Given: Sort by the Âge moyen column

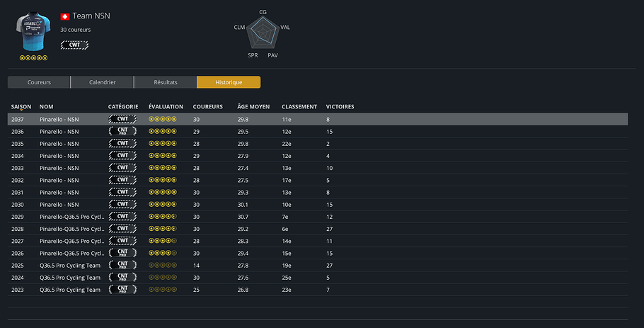Looking at the screenshot, I should tap(253, 106).
